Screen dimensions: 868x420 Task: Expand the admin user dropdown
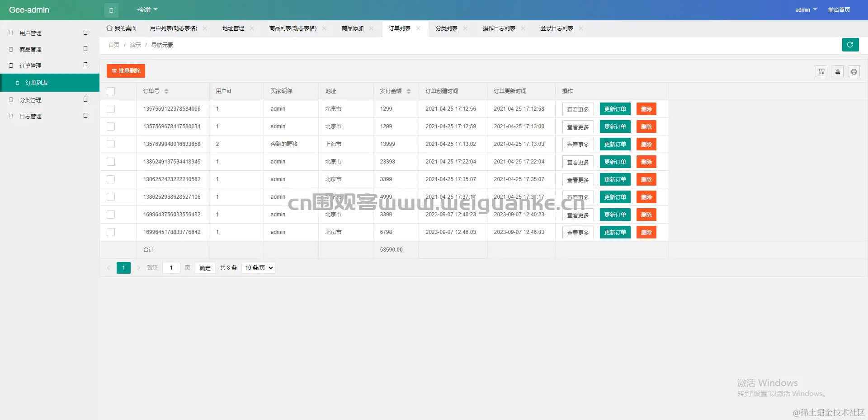coord(806,10)
